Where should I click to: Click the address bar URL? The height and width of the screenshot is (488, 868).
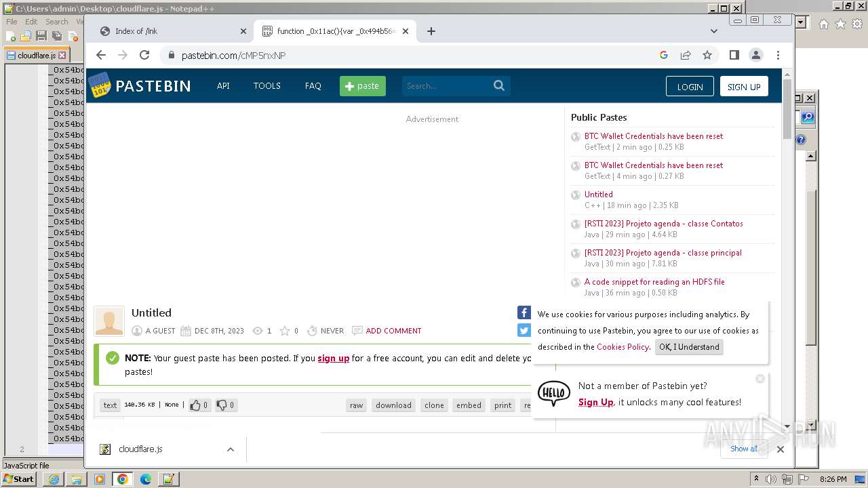[233, 56]
